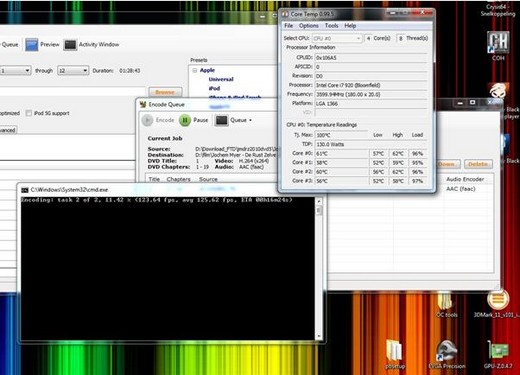Open the Queue dropdown in Encode Queue window
This screenshot has height=375, width=520.
point(233,120)
